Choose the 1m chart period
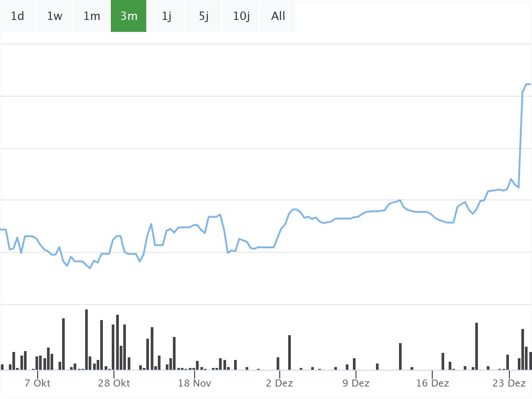This screenshot has width=532, height=399. tap(92, 16)
